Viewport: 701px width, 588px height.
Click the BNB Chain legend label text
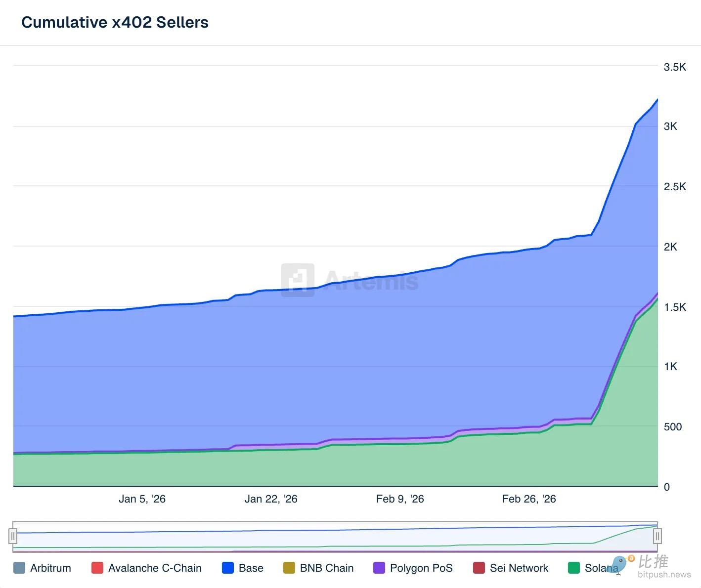326,568
